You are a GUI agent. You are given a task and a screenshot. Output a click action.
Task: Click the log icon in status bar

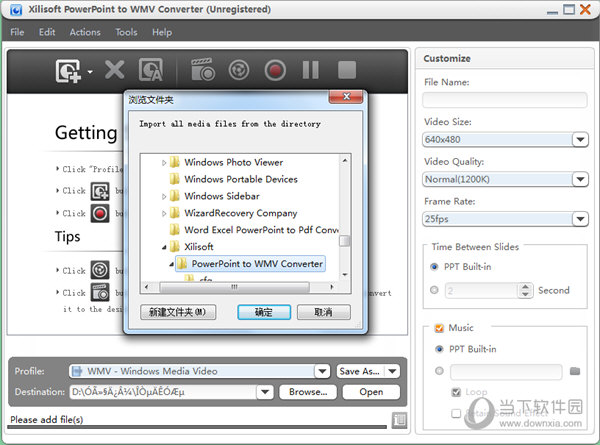pos(399,420)
